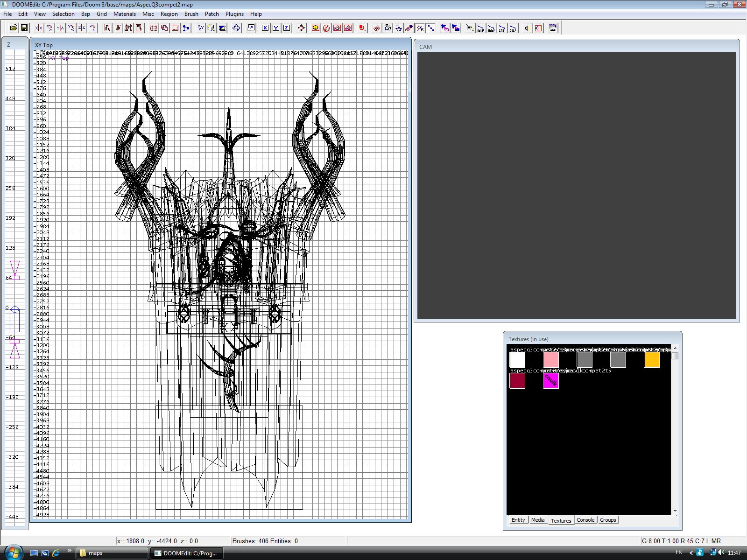Click the 'Brushes: 406 Entities: 0' status text
Viewport: 747px width, 560px height.
(265, 541)
